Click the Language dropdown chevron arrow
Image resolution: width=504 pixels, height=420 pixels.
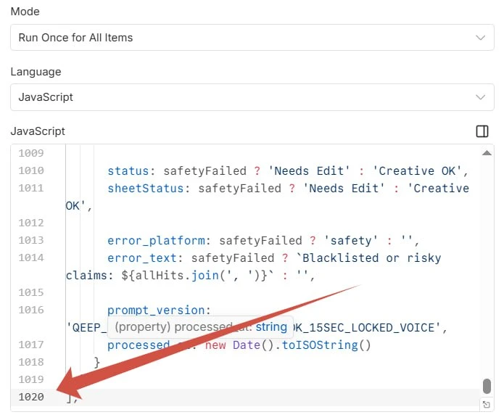click(x=480, y=97)
